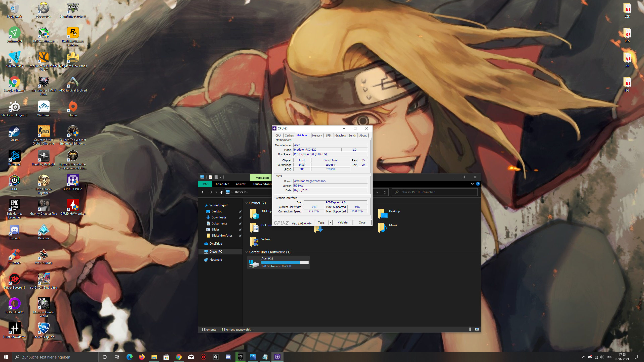The image size is (644, 362).
Task: Expand the Explorer ribbon with the chevron
Action: click(x=472, y=184)
